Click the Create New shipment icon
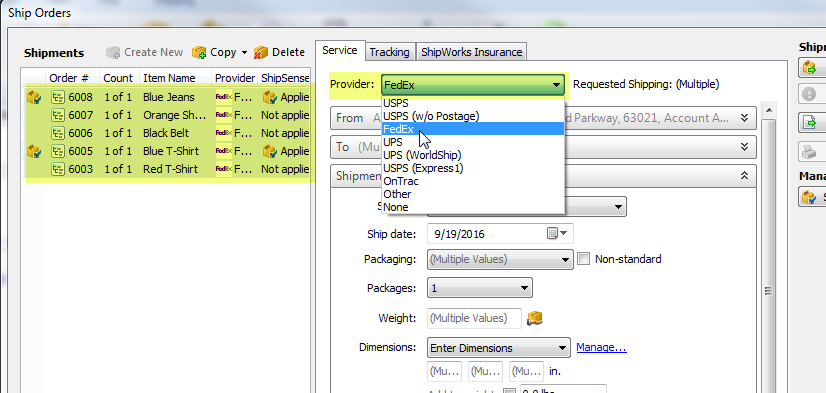This screenshot has height=393, width=826. 113,52
